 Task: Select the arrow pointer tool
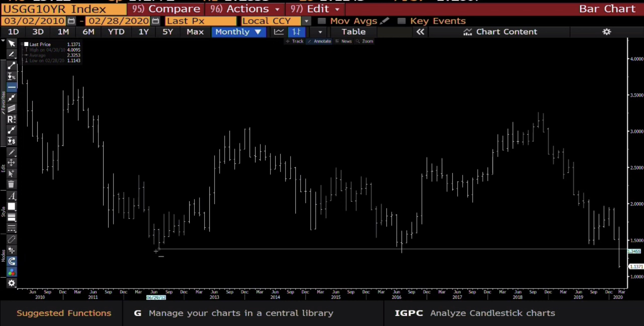pos(12,43)
